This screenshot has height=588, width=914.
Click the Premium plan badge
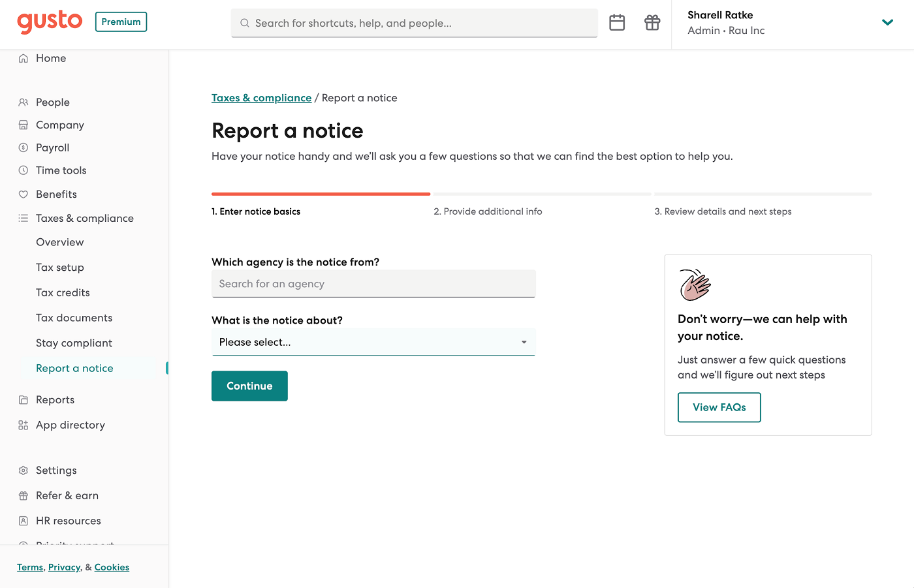pos(121,22)
